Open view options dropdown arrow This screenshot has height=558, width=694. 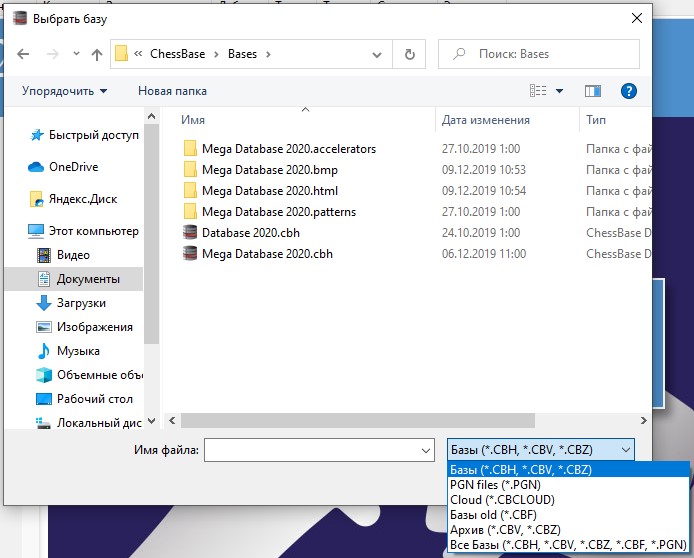tap(559, 91)
